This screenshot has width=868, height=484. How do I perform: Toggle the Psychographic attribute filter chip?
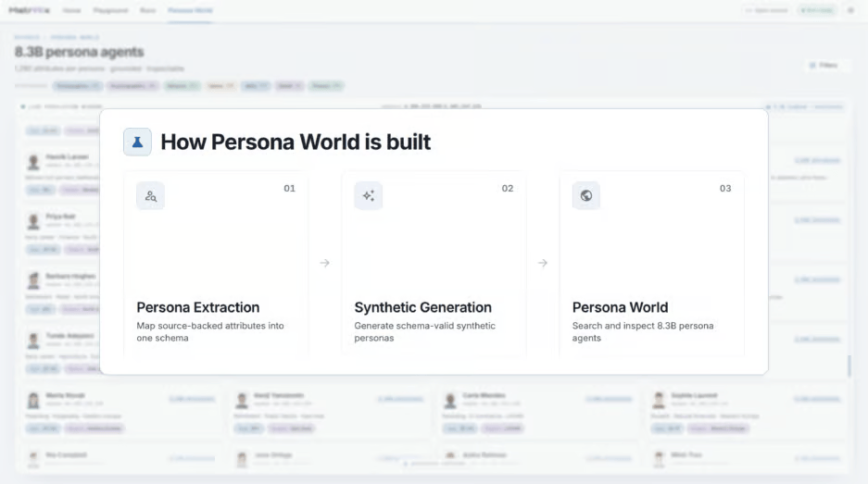[132, 86]
